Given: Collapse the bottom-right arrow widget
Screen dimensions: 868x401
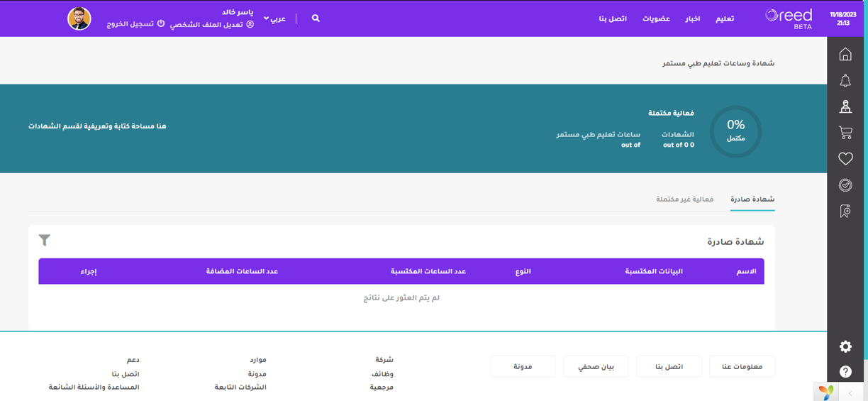Looking at the screenshot, I should [x=851, y=393].
